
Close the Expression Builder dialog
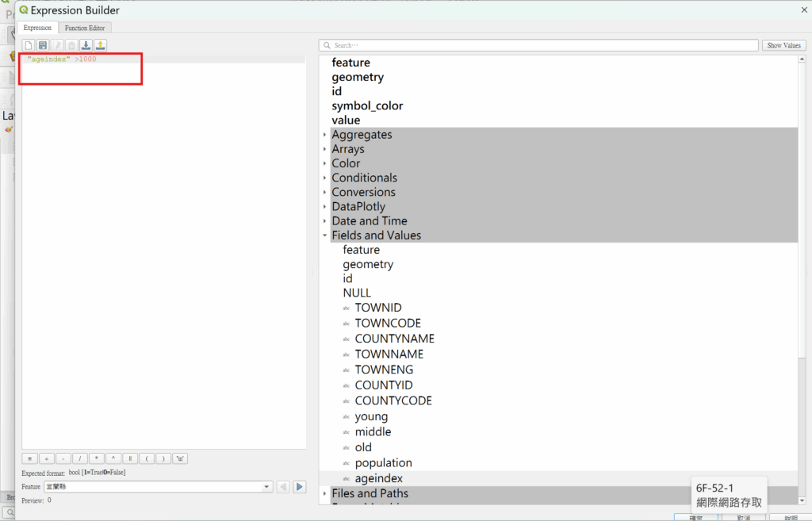click(804, 10)
